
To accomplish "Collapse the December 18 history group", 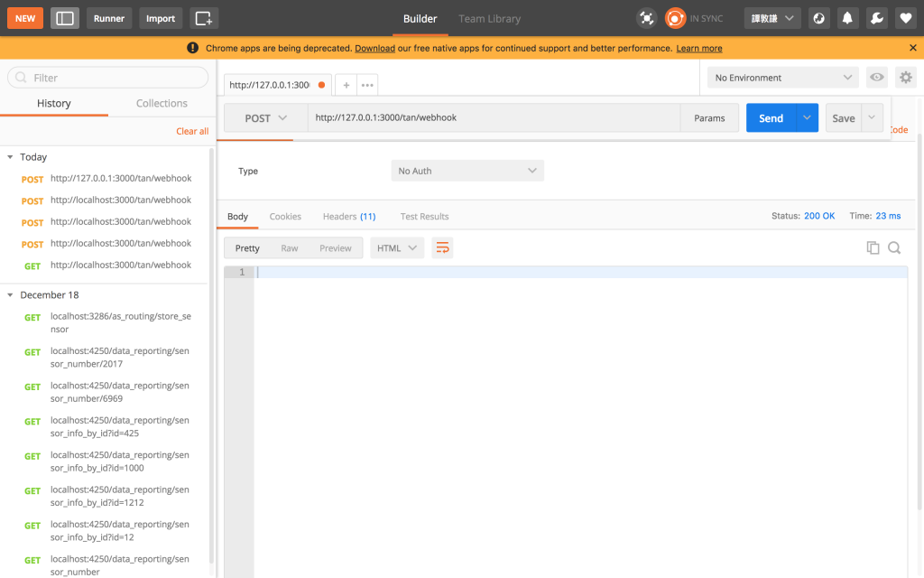I will [x=10, y=295].
